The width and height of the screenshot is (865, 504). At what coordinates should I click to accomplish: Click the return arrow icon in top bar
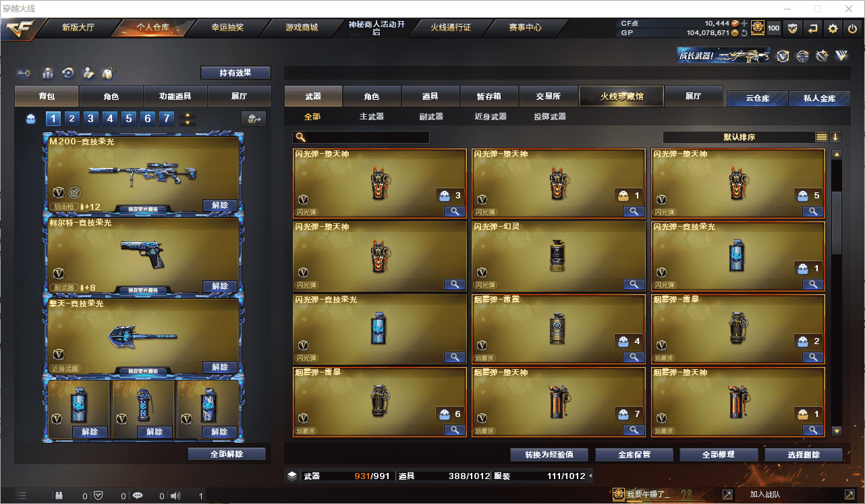coord(813,28)
